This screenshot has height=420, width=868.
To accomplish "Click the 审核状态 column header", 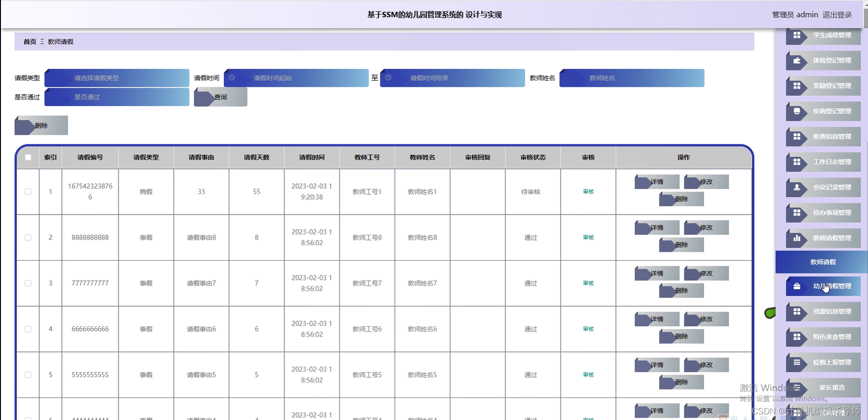I will (533, 157).
